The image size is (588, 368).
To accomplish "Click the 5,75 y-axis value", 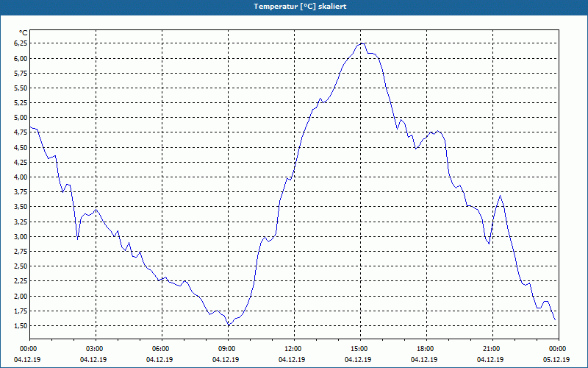I will coord(21,73).
